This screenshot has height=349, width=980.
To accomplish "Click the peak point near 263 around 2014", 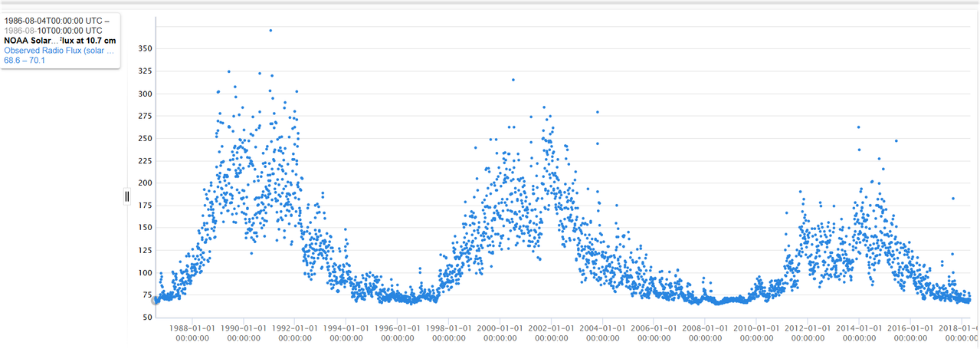I will [x=859, y=127].
